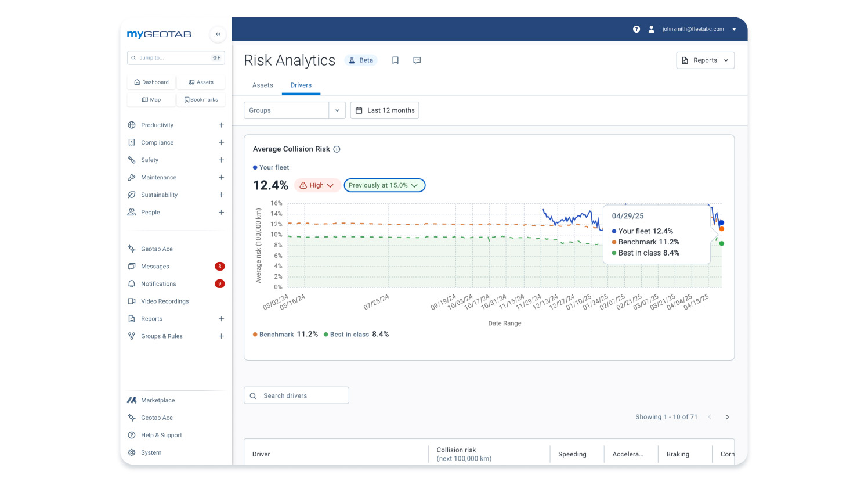Open the Reports button at top right
Image resolution: width=868 pixels, height=489 pixels.
pyautogui.click(x=705, y=60)
